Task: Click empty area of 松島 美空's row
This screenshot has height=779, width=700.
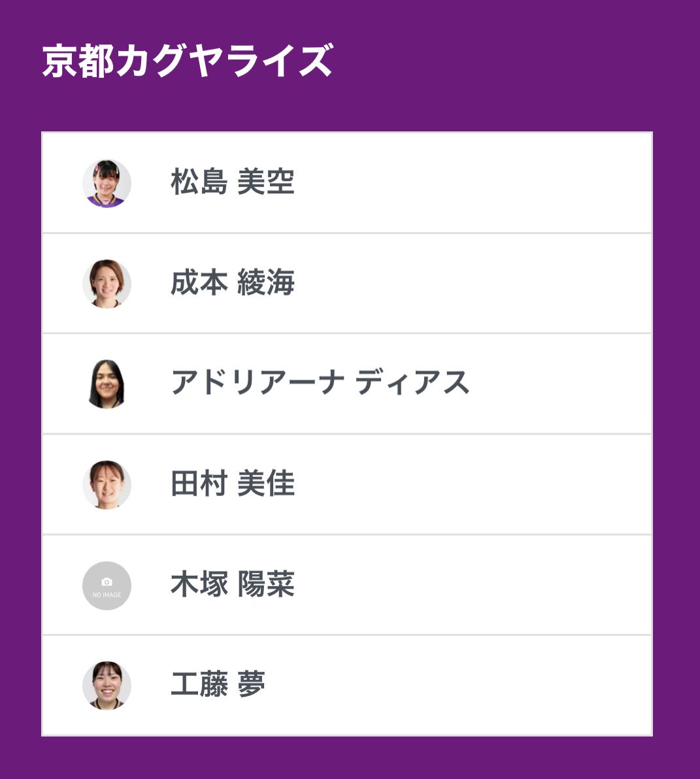Action: coord(490,183)
